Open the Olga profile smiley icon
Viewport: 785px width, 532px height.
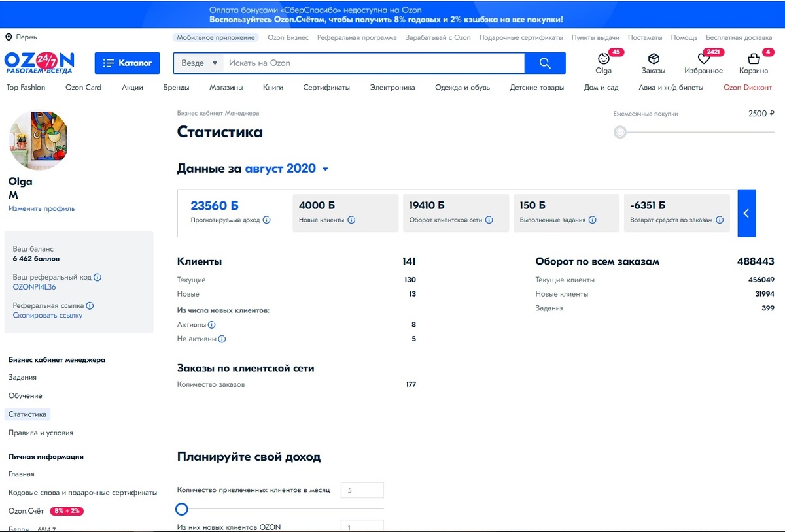click(603, 59)
